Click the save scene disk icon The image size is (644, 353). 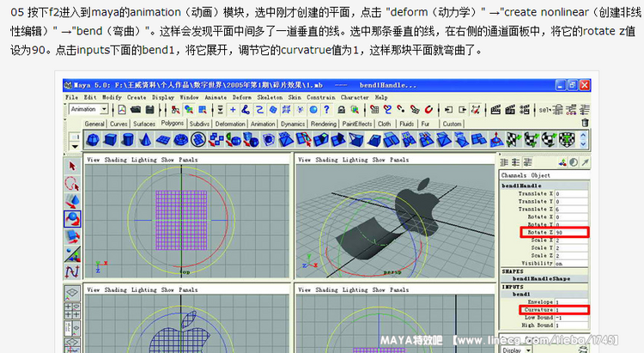tap(149, 110)
